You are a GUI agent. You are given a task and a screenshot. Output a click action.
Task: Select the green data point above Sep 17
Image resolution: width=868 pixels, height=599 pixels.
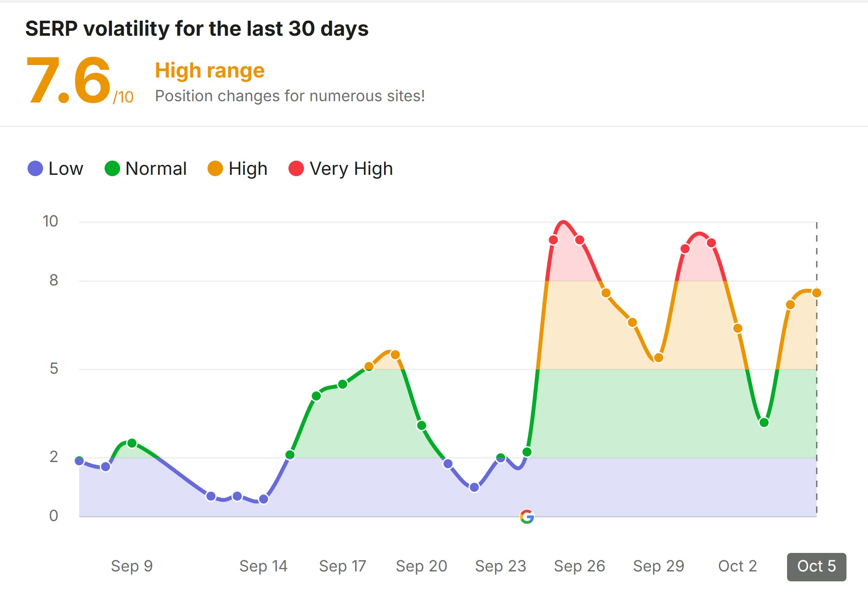coord(343,384)
